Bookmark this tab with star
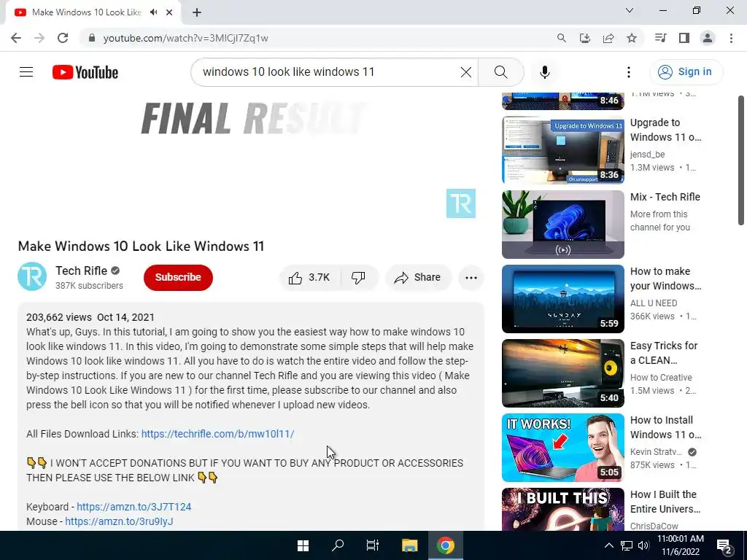Screen dimensions: 747x560 click(632, 38)
